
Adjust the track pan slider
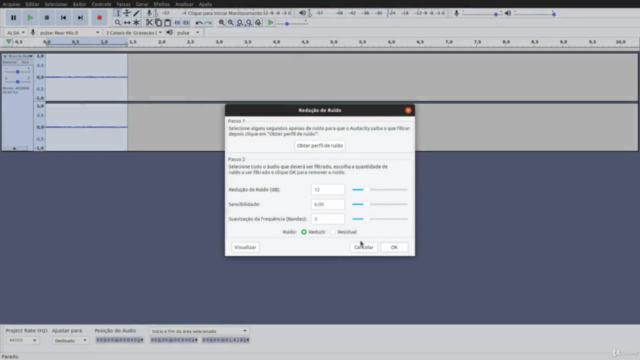coord(18,82)
